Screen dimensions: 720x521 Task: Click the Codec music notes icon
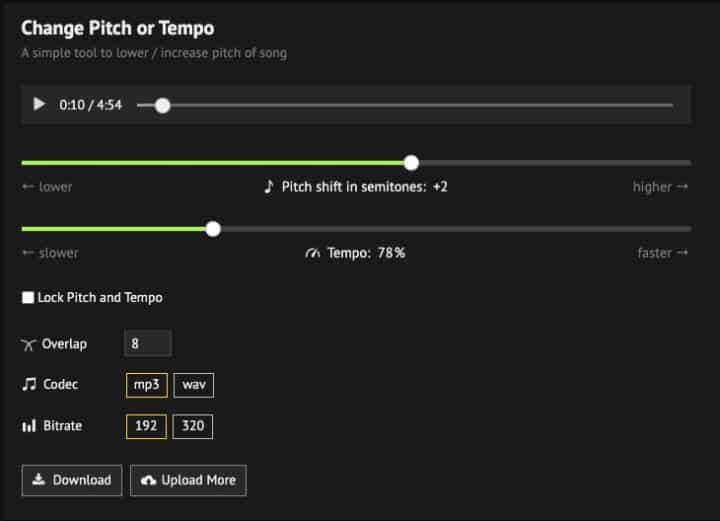coord(28,385)
